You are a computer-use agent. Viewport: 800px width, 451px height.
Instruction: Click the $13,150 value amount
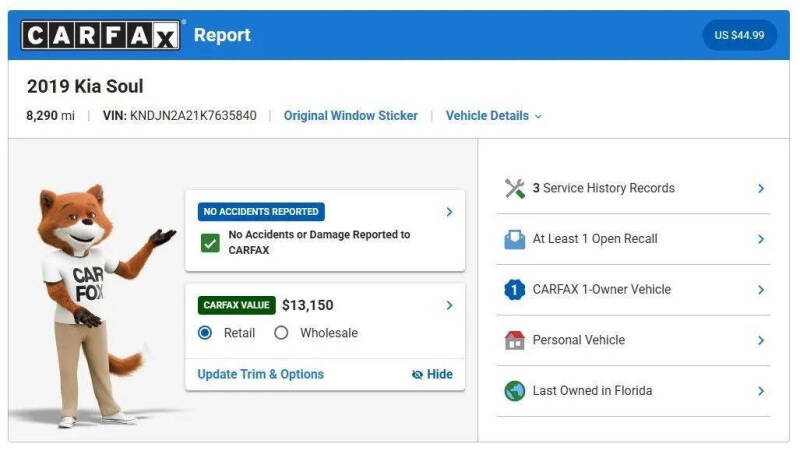point(308,305)
